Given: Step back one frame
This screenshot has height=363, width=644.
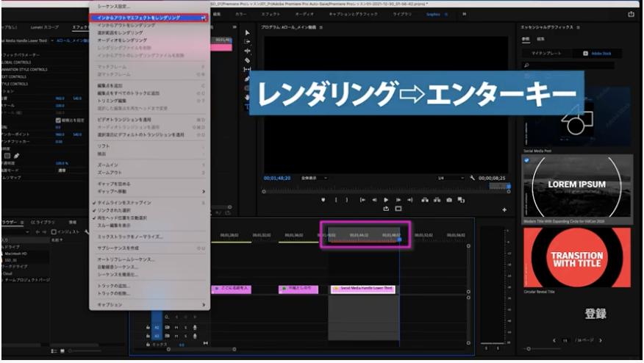Looking at the screenshot, I should (374, 200).
